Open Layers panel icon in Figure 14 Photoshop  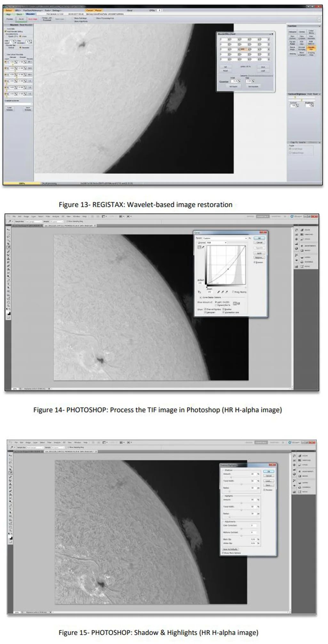[302, 257]
